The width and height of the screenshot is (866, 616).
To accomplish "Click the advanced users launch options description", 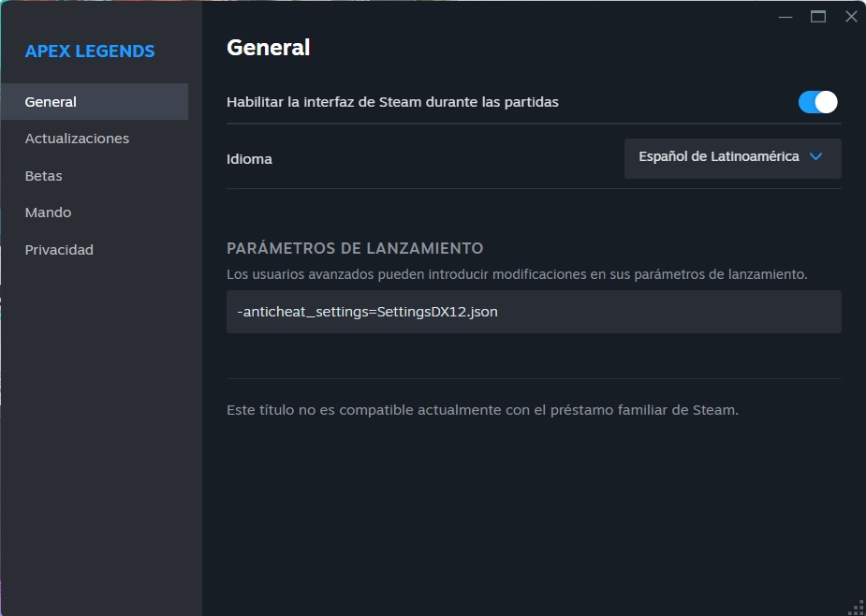I will (517, 275).
